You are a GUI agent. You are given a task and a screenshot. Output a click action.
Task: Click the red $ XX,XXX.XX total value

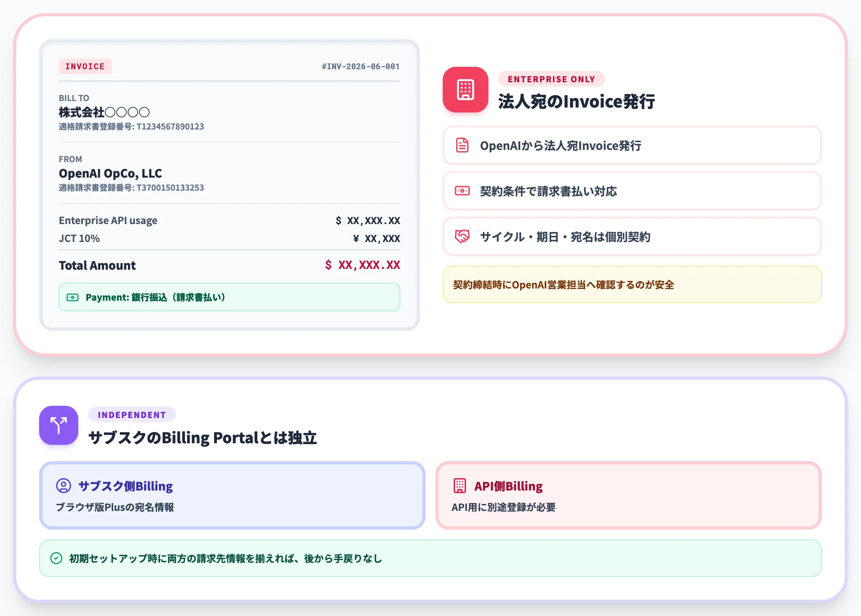[362, 265]
